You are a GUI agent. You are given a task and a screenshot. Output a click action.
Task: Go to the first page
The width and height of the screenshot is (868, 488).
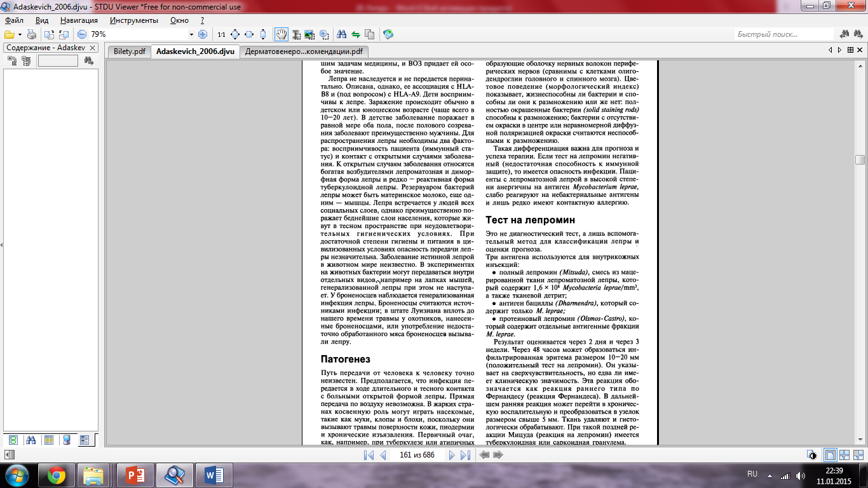369,455
